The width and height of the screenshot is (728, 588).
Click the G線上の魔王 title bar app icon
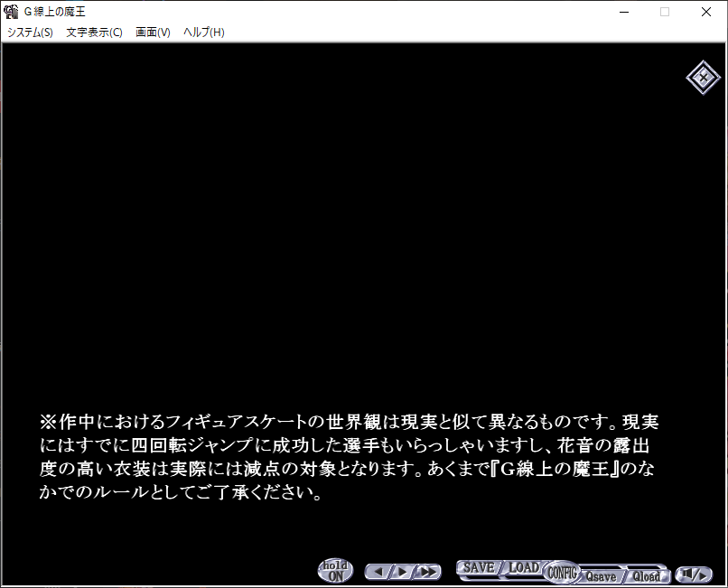11,12
